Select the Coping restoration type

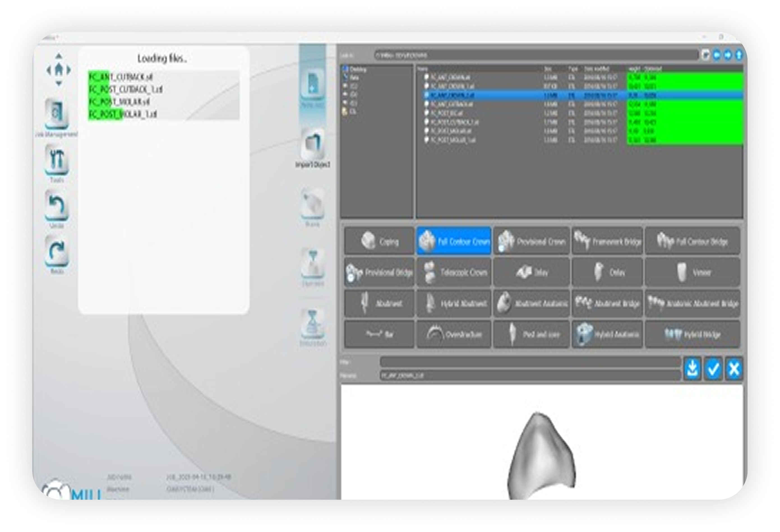point(379,241)
